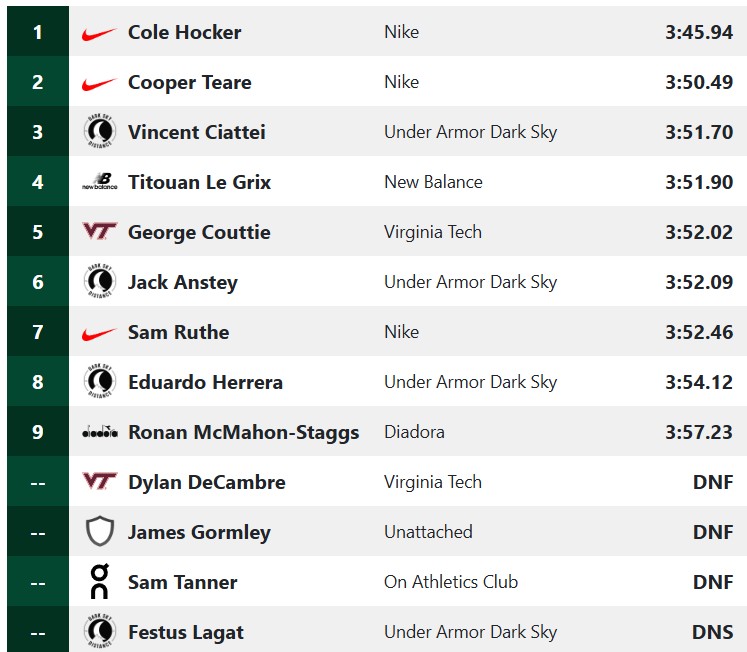Click the shield icon beside James Gormley
This screenshot has height=652, width=747.
pos(99,532)
